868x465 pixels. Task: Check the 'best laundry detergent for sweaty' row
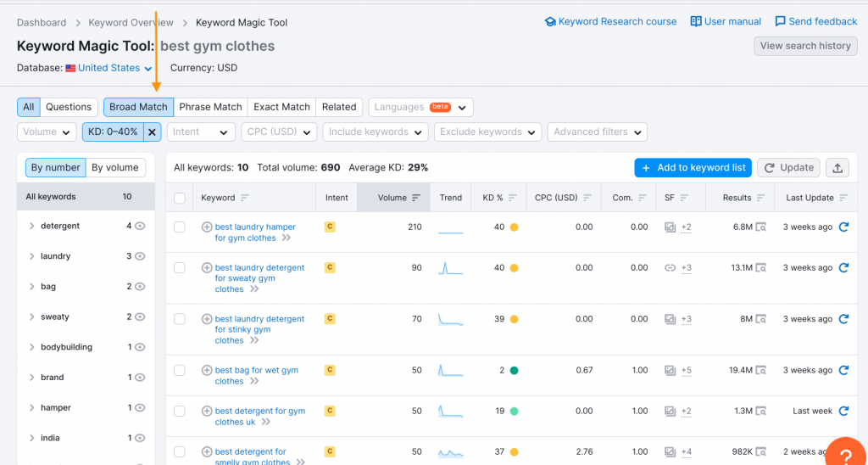[180, 267]
